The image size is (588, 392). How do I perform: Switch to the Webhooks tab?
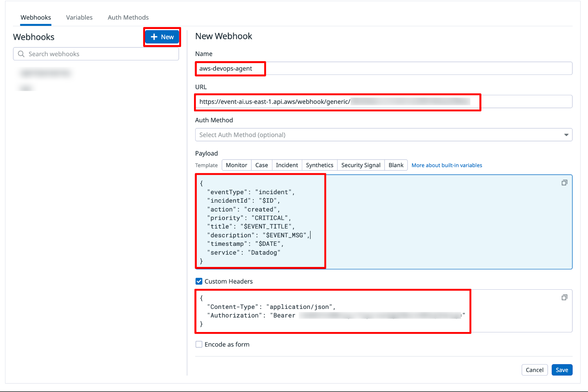click(x=36, y=18)
